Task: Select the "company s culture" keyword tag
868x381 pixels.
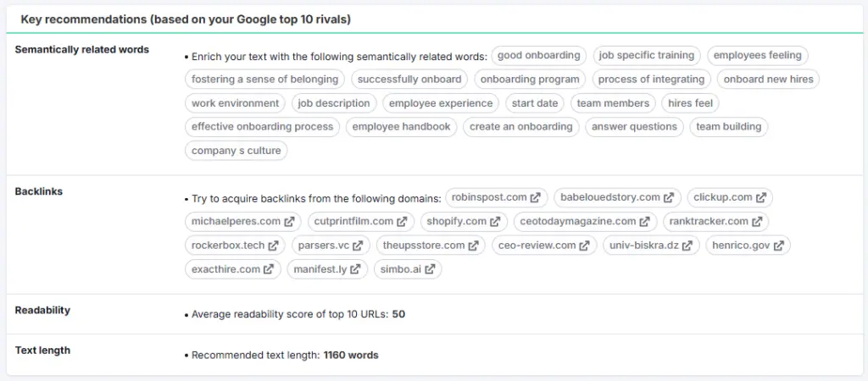Action: [x=236, y=151]
